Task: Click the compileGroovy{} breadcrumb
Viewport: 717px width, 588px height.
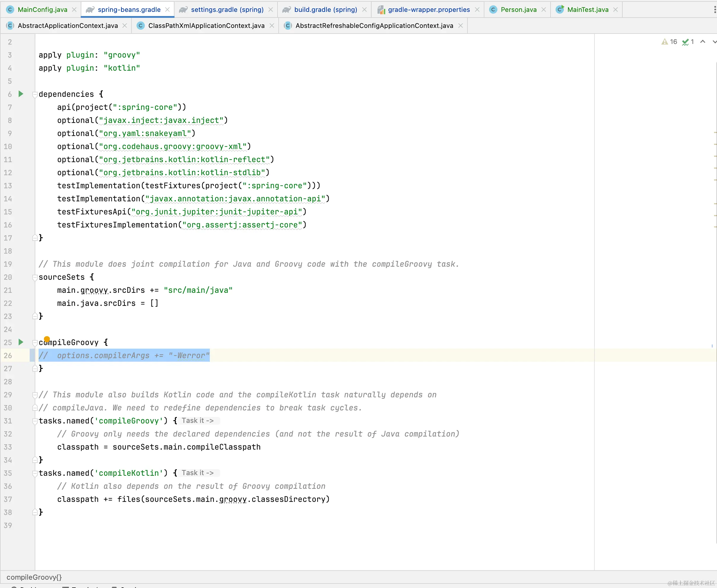Action: pos(34,577)
